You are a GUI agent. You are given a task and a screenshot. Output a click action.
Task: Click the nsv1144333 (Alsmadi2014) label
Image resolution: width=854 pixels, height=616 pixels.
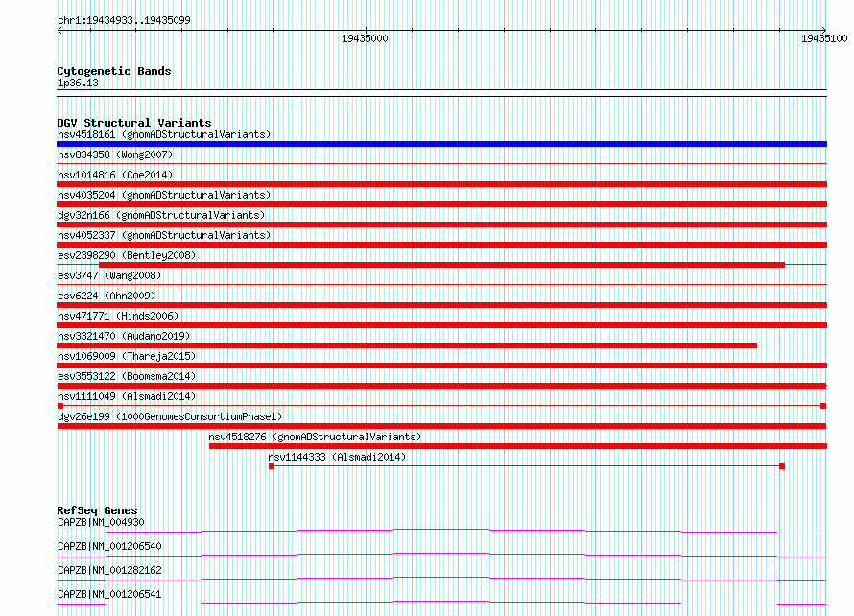(337, 457)
